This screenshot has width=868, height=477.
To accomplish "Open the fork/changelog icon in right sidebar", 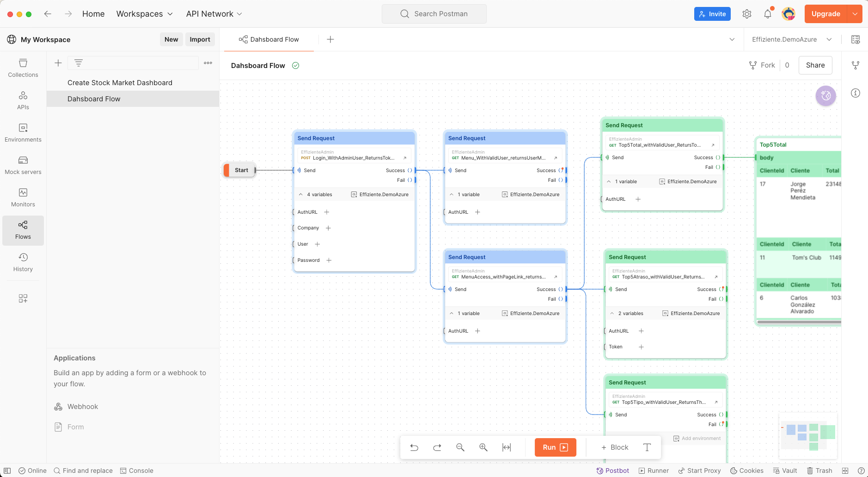I will pos(856,65).
